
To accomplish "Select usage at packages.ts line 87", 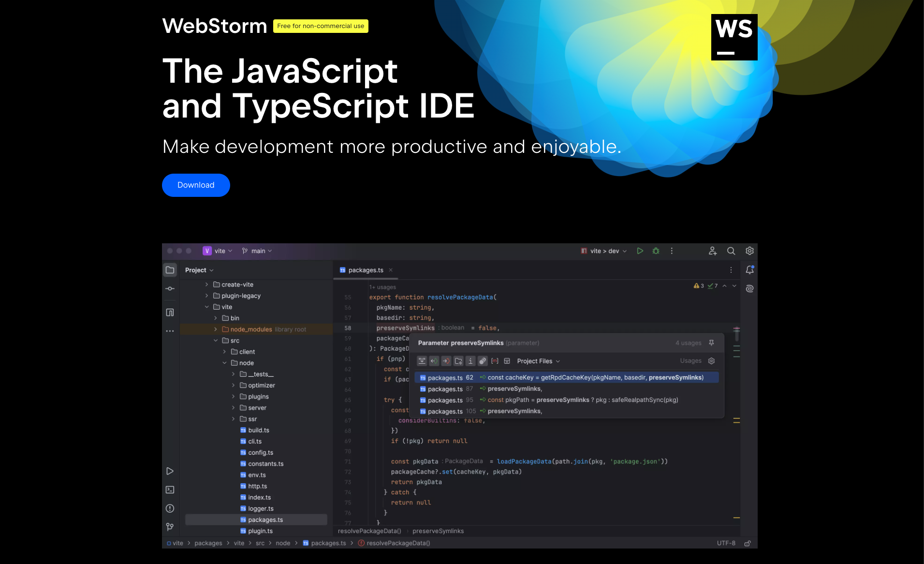I will click(x=567, y=389).
